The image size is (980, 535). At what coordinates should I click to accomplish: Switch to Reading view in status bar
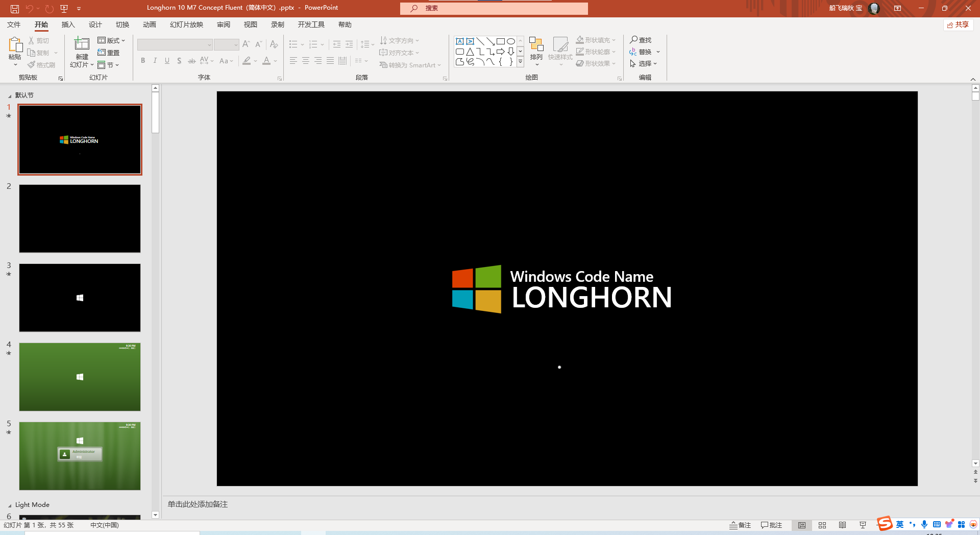point(843,525)
